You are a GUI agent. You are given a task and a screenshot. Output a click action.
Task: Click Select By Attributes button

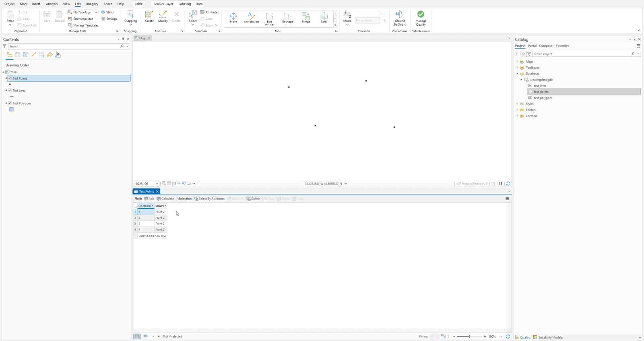click(209, 199)
